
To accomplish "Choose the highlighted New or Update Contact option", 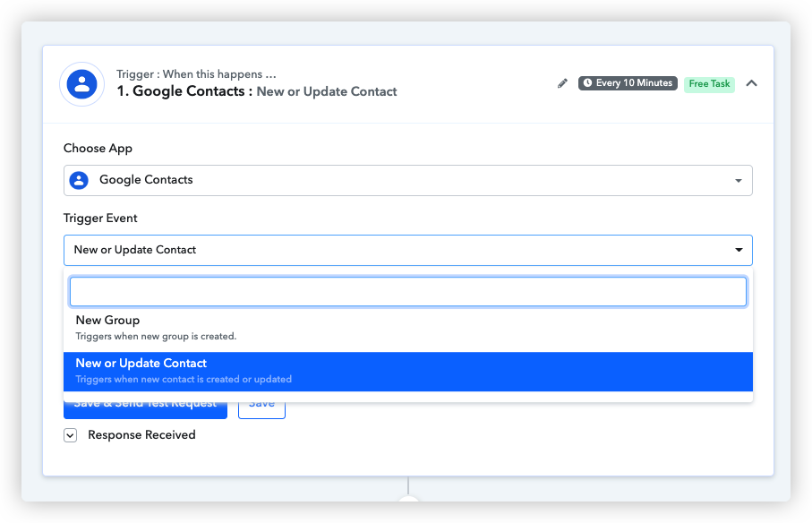I will click(408, 372).
